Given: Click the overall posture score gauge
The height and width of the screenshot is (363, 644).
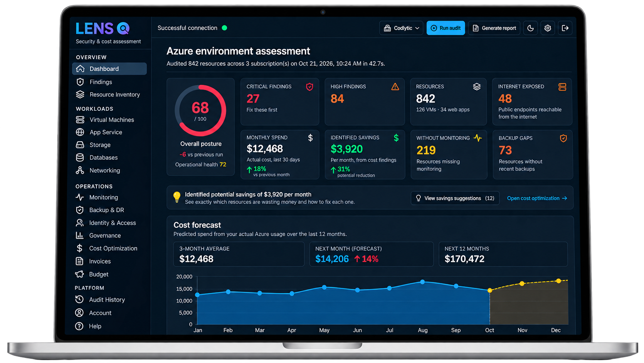Looking at the screenshot, I should point(200,111).
